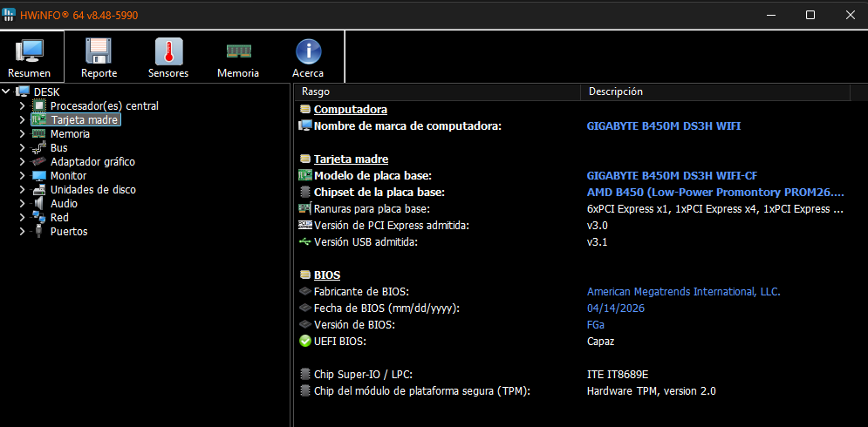Click the Tarjeta madre board icon in tree
This screenshot has width=868, height=427.
(x=38, y=119)
